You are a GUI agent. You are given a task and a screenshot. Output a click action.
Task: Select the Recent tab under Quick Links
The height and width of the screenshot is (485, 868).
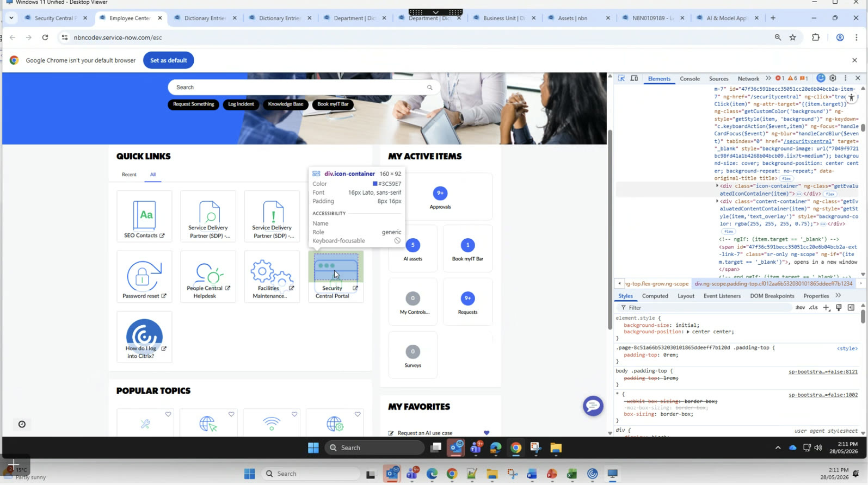(x=129, y=175)
